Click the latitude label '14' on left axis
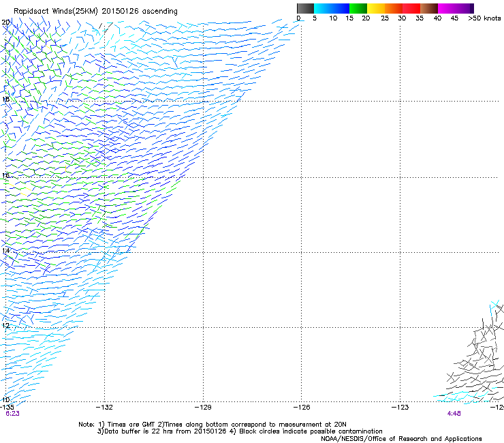The image size is (504, 443). (5, 250)
